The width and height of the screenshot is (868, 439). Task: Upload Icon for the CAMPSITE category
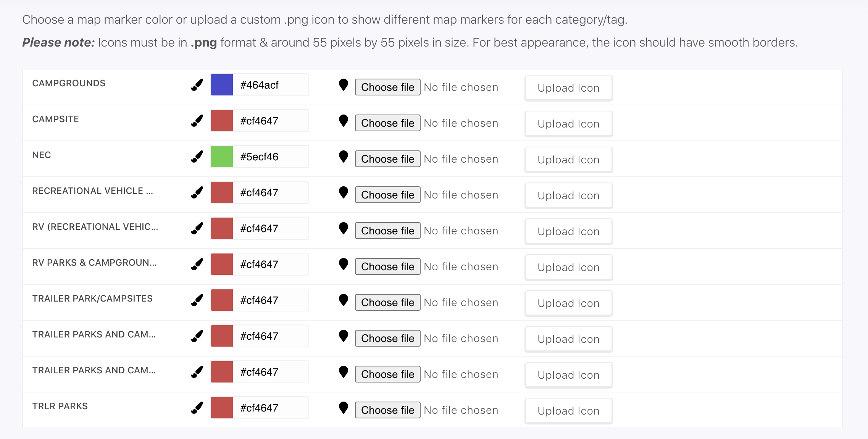coord(569,124)
